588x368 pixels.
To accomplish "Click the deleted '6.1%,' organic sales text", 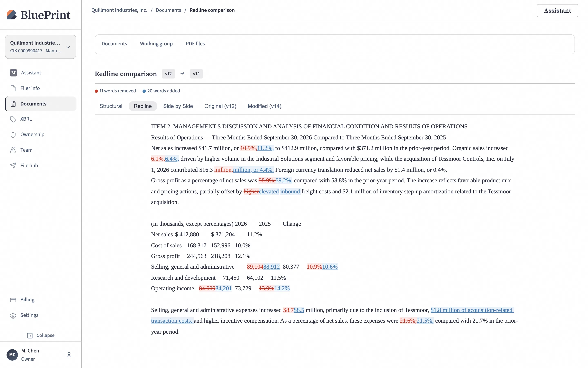I will pos(158,159).
